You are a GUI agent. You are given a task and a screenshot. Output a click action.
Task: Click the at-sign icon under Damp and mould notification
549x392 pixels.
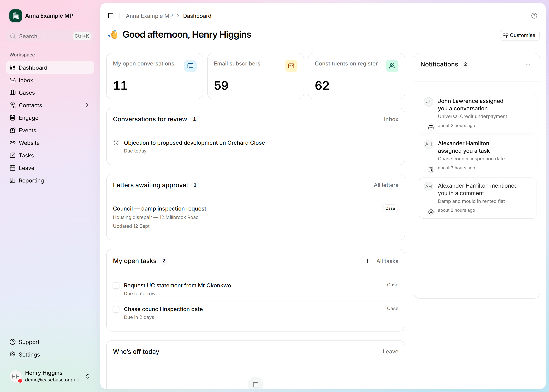pyautogui.click(x=431, y=212)
